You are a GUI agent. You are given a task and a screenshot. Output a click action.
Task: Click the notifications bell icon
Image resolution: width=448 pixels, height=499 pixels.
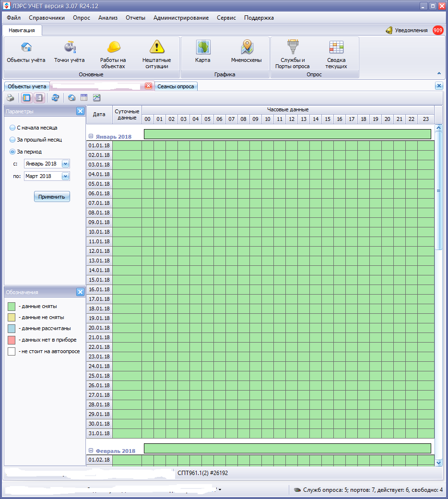(x=389, y=30)
